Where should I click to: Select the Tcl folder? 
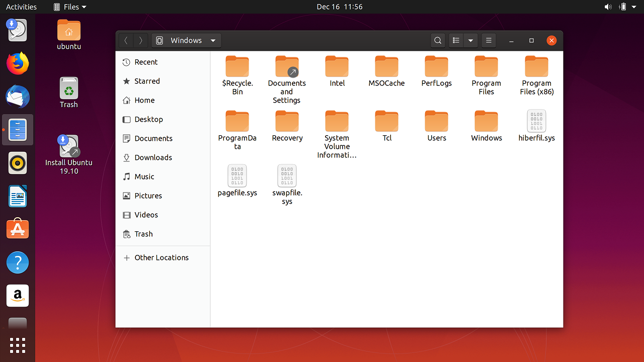coord(387,126)
